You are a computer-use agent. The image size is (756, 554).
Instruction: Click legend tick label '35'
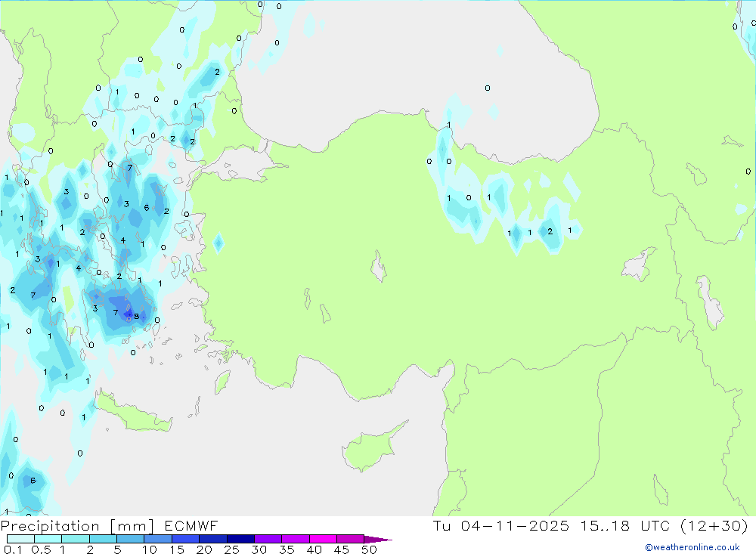coord(287,549)
